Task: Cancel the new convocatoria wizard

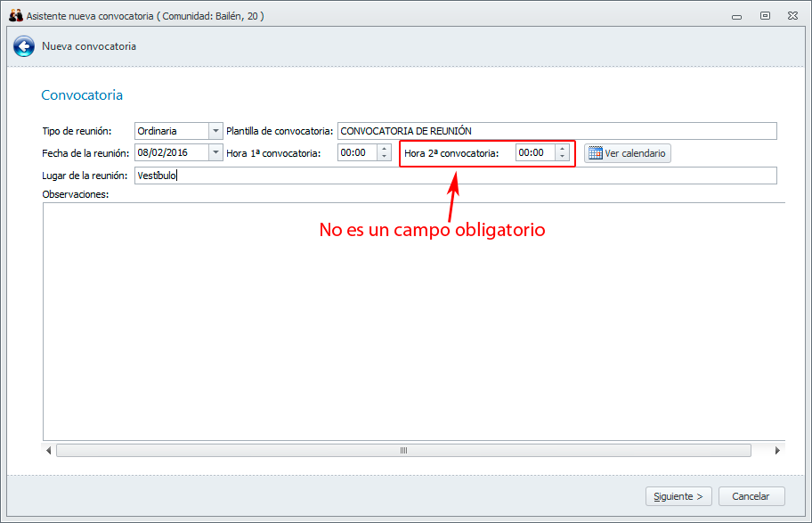Action: click(x=751, y=496)
